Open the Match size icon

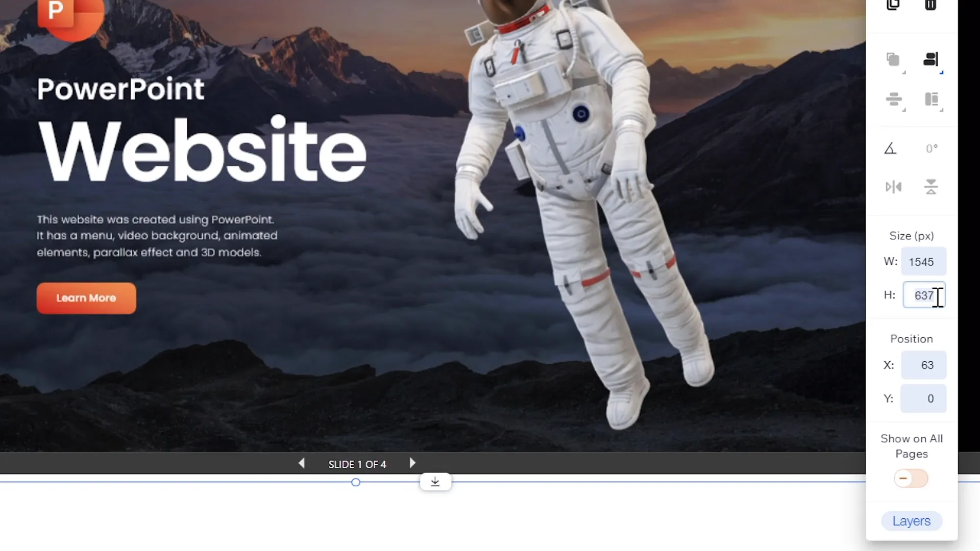932,99
